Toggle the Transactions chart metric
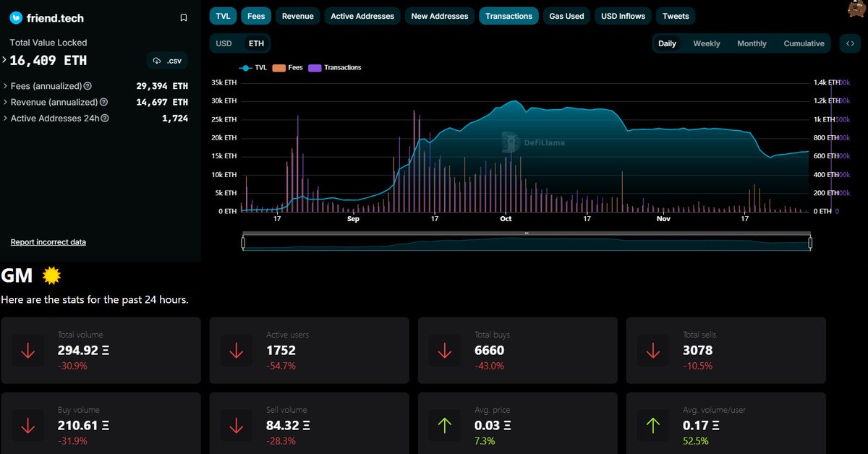The width and height of the screenshot is (868, 454). [x=509, y=16]
